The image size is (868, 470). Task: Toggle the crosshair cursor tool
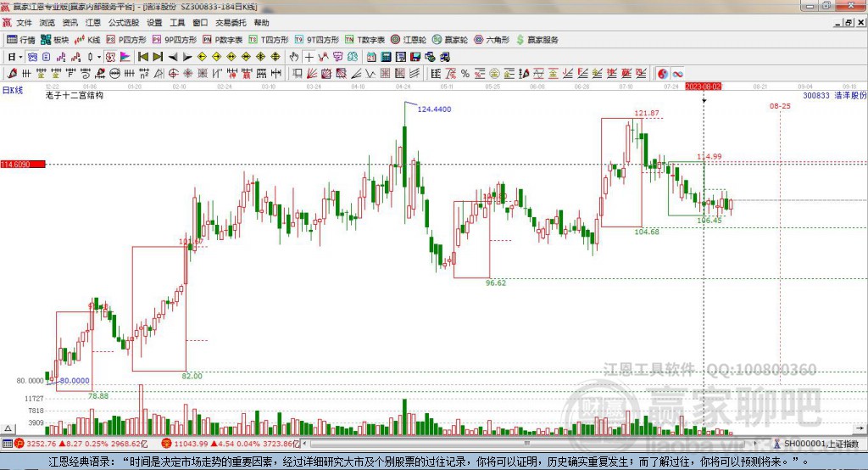pos(309,57)
